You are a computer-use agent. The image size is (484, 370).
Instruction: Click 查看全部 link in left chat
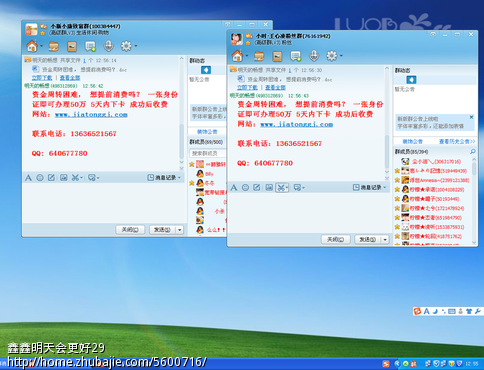[x=70, y=78]
